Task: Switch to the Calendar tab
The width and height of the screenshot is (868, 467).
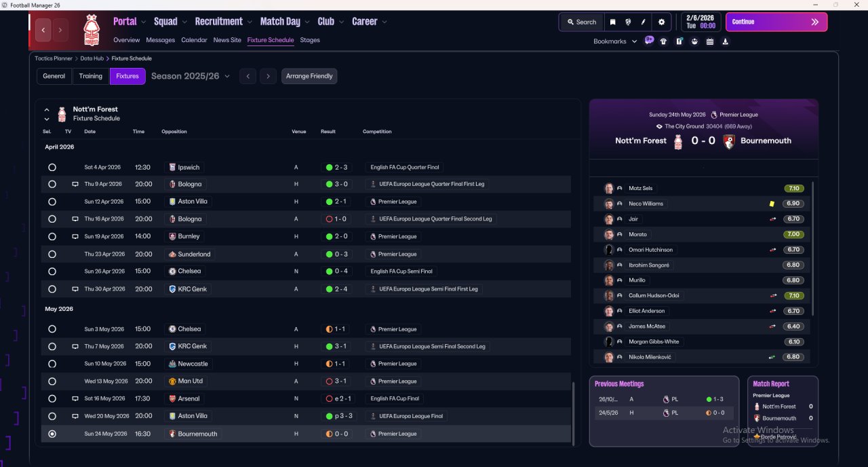Action: pos(194,40)
